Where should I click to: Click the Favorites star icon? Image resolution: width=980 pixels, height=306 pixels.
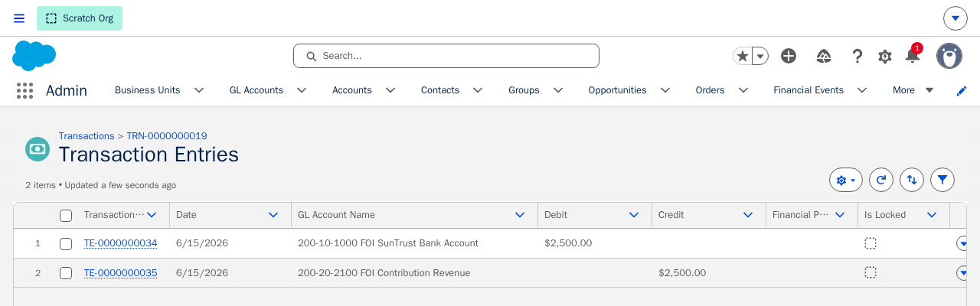click(x=742, y=56)
